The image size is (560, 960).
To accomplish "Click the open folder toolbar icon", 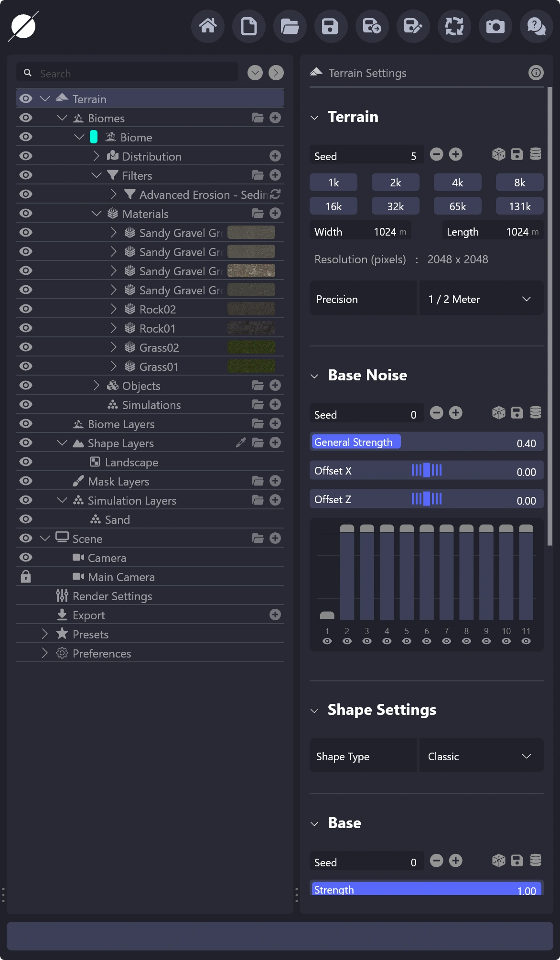I will [290, 26].
